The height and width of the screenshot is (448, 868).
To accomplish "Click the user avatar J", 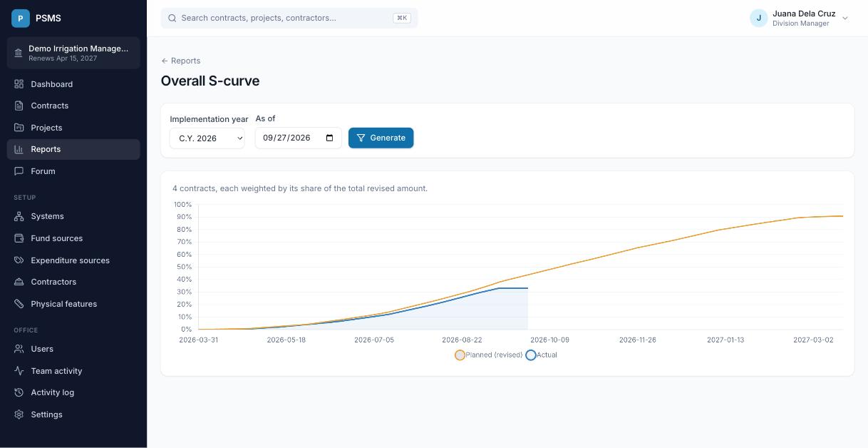I will [x=758, y=18].
